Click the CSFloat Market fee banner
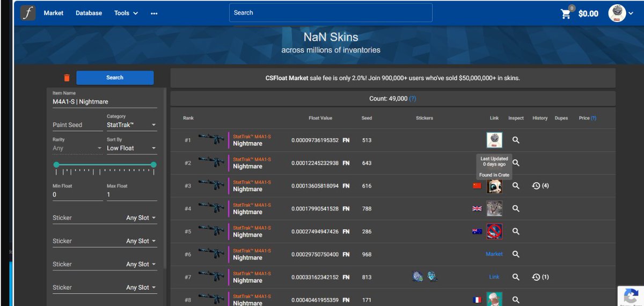The height and width of the screenshot is (306, 644). point(393,78)
